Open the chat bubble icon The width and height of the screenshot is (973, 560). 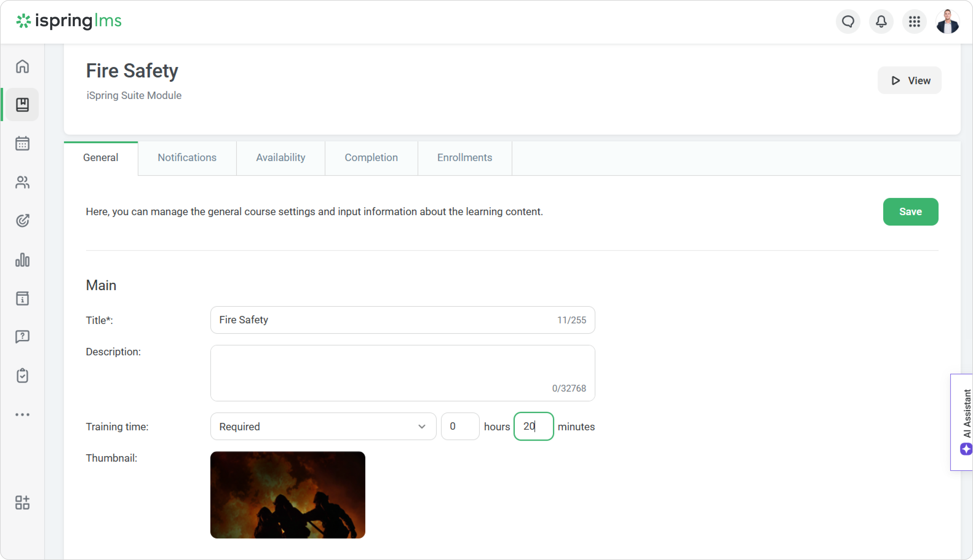coord(848,22)
